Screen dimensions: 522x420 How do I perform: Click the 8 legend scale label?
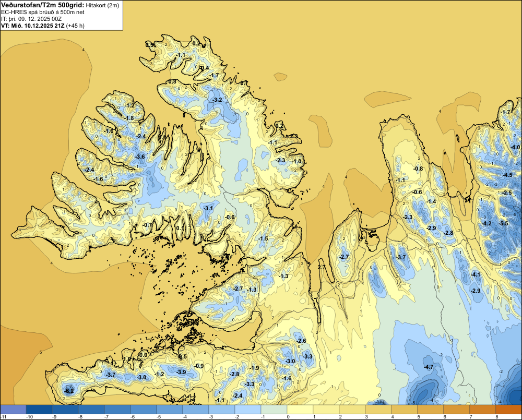coord(496,417)
